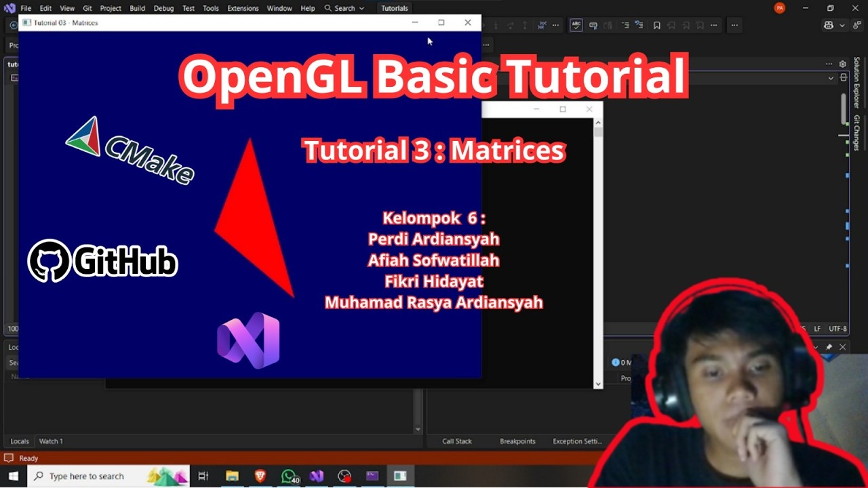The height and width of the screenshot is (488, 868).
Task: Open the Search box in the menu bar
Action: coord(344,8)
